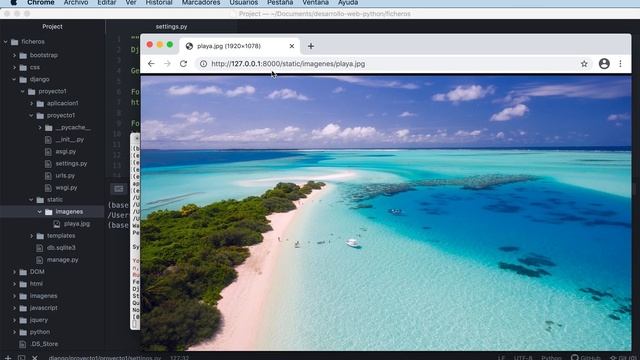
Task: Open the Ayuda menu
Action: (x=348, y=2)
